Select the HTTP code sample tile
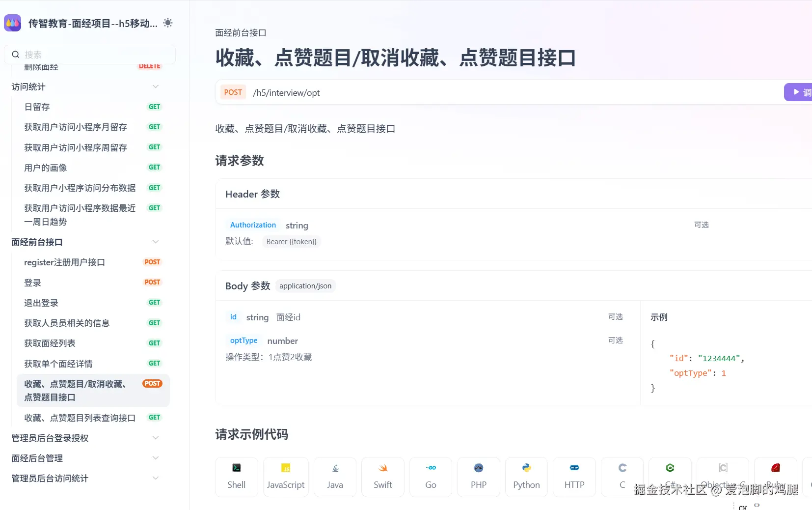Image resolution: width=812 pixels, height=510 pixels. tap(574, 477)
